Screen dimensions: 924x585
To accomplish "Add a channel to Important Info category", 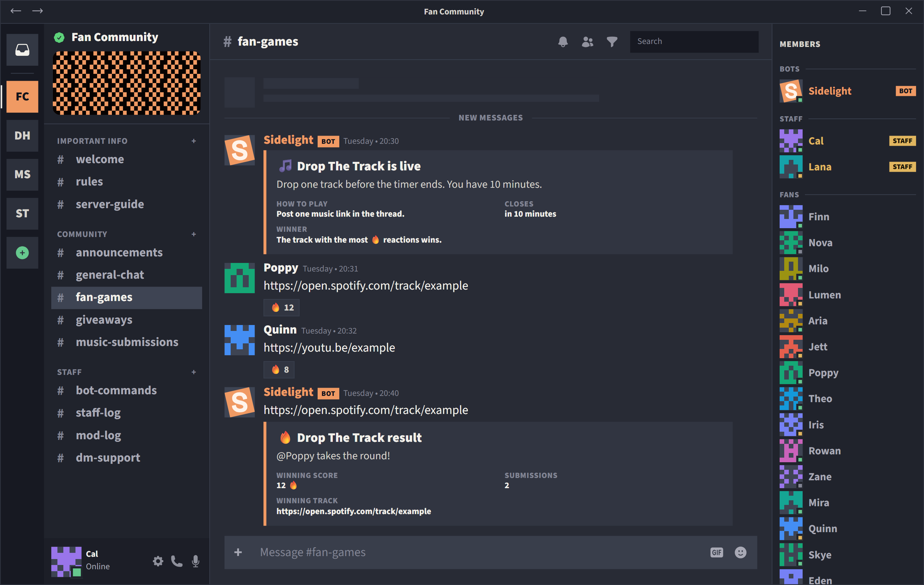I will coord(194,141).
